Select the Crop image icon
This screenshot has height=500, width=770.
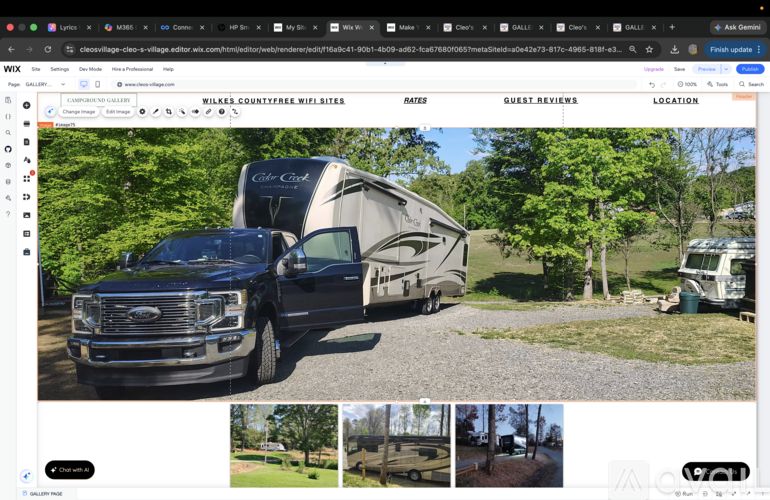[169, 111]
